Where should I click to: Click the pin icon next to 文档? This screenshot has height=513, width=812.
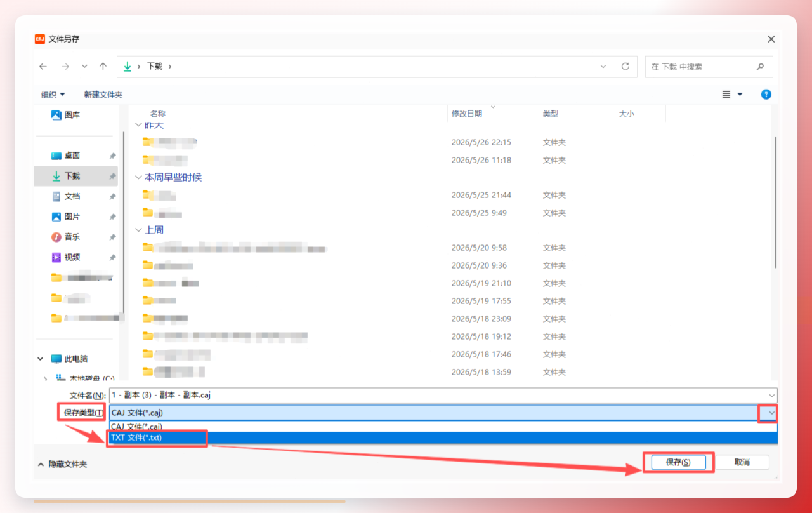112,196
